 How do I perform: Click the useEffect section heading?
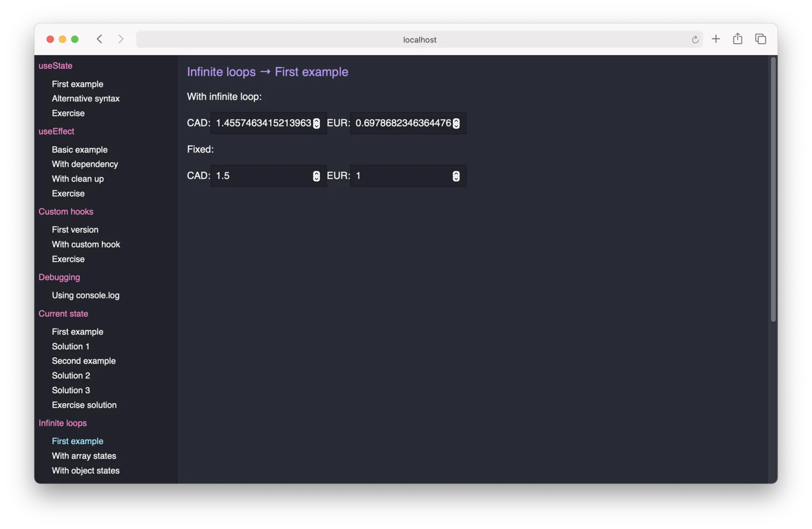tap(56, 131)
